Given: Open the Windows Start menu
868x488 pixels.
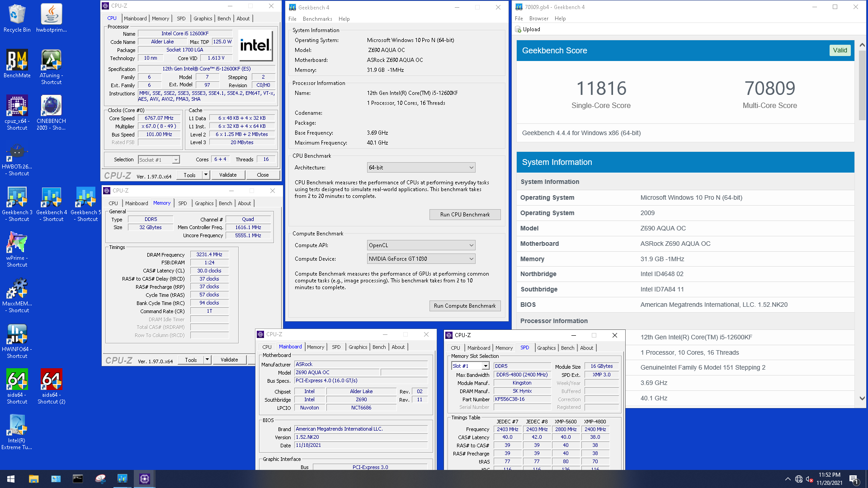Looking at the screenshot, I should click(x=11, y=479).
